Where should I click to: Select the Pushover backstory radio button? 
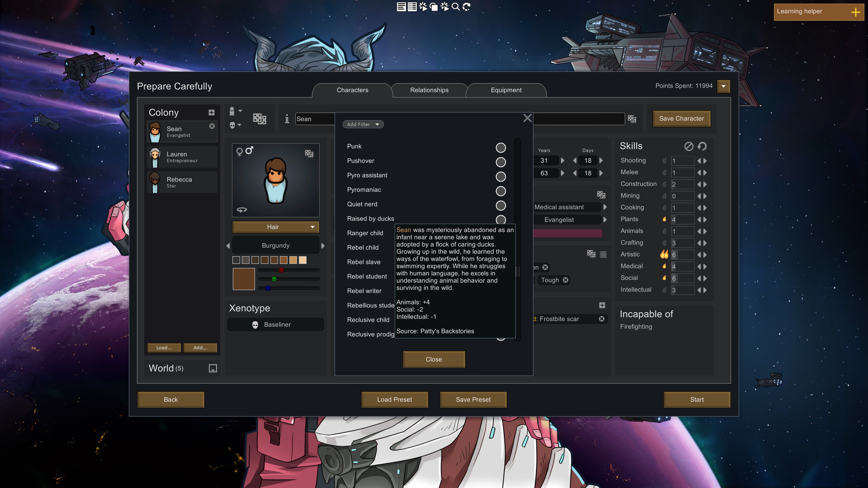501,162
